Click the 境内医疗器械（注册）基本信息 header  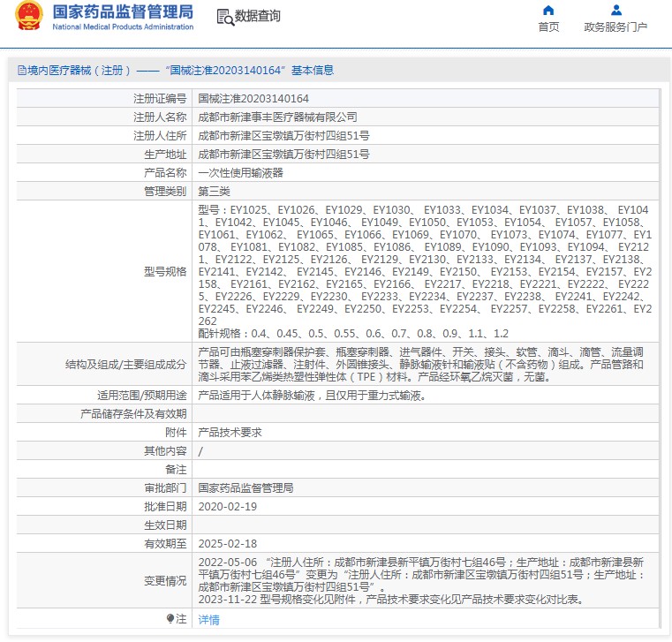pos(176,71)
